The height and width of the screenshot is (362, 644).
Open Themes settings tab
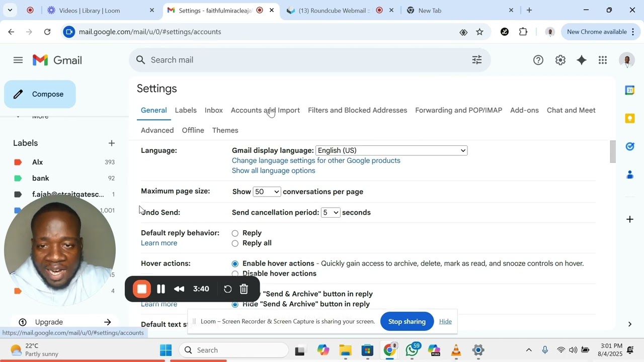225,130
